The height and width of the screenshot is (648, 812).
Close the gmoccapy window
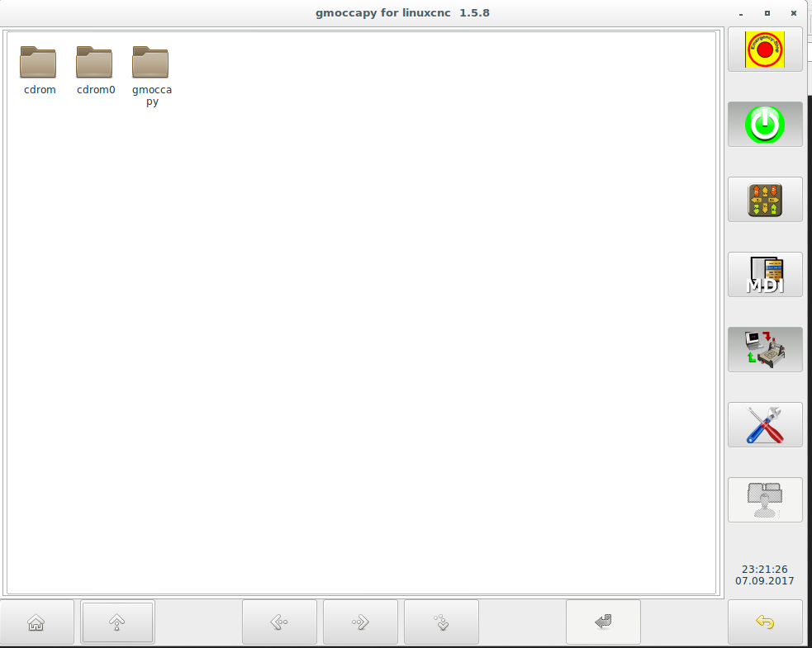(x=793, y=13)
